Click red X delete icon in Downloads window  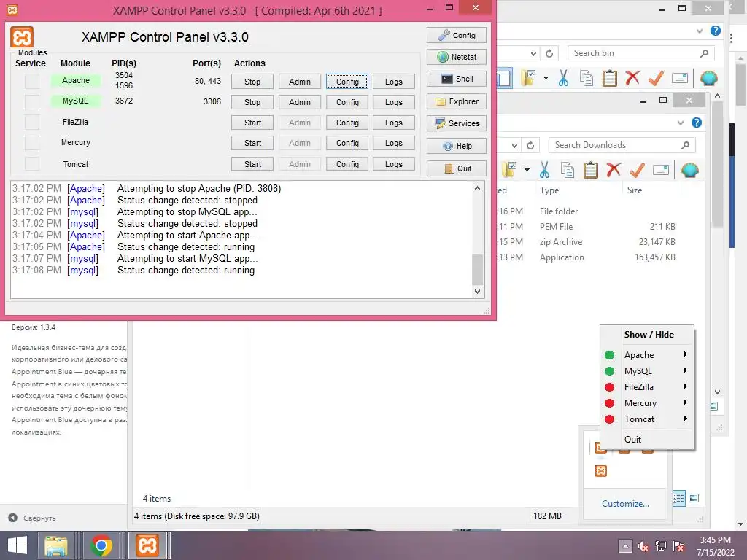coord(614,169)
